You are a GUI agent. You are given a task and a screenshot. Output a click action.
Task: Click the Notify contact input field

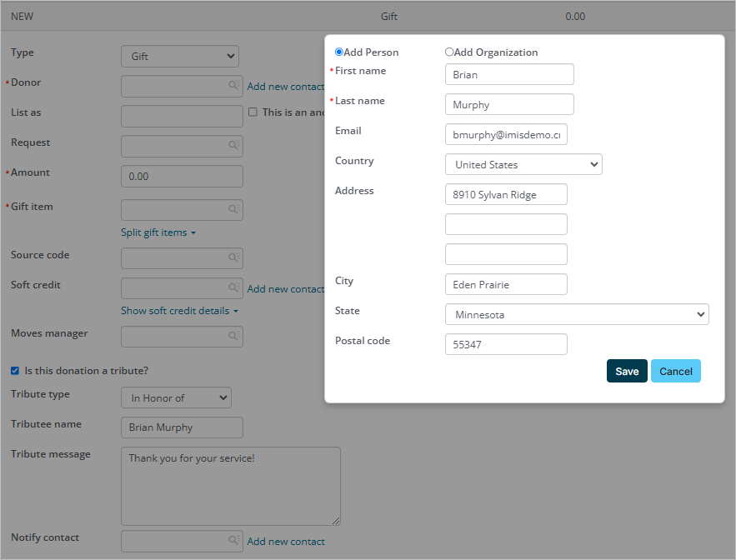(182, 541)
